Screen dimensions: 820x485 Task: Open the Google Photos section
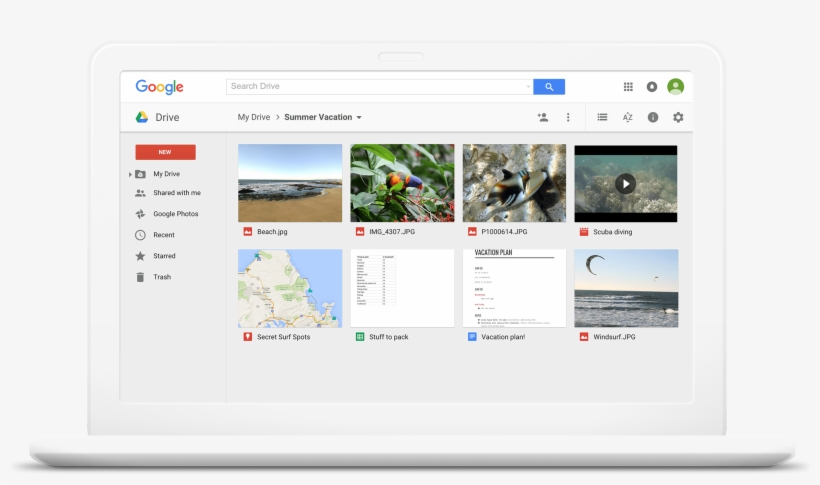pyautogui.click(x=175, y=214)
